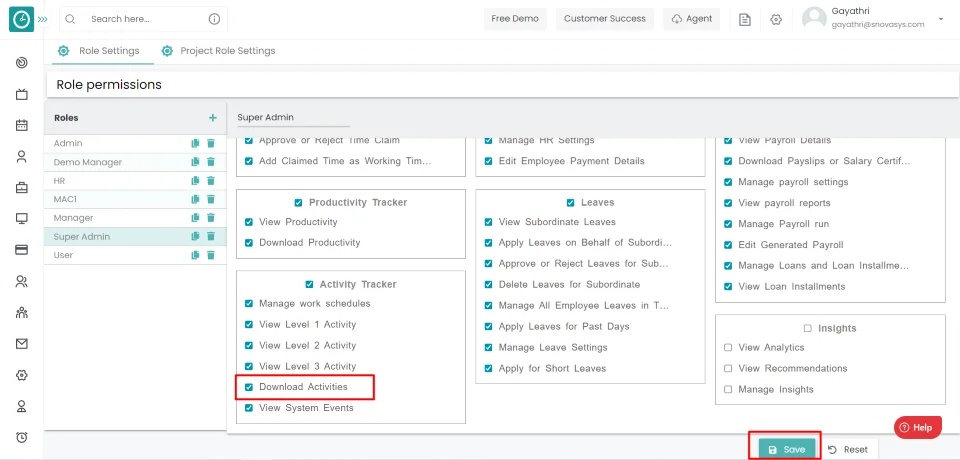Toggle Manage Payroll run checkbox
This screenshot has height=460, width=960.
tap(728, 224)
